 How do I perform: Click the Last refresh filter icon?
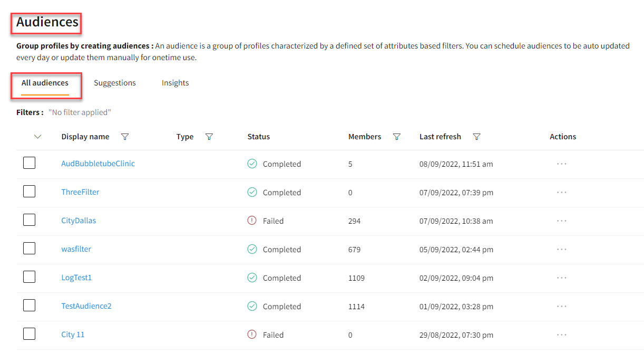pyautogui.click(x=476, y=137)
